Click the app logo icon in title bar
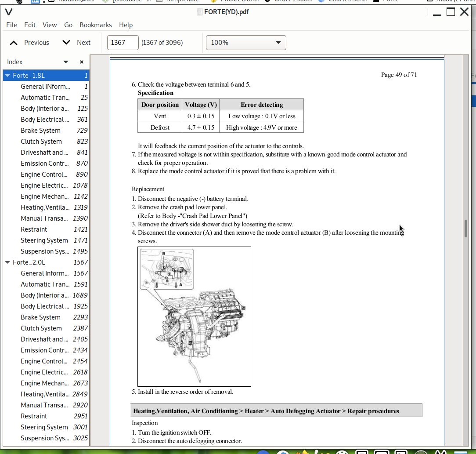The height and width of the screenshot is (454, 476). 8,12
